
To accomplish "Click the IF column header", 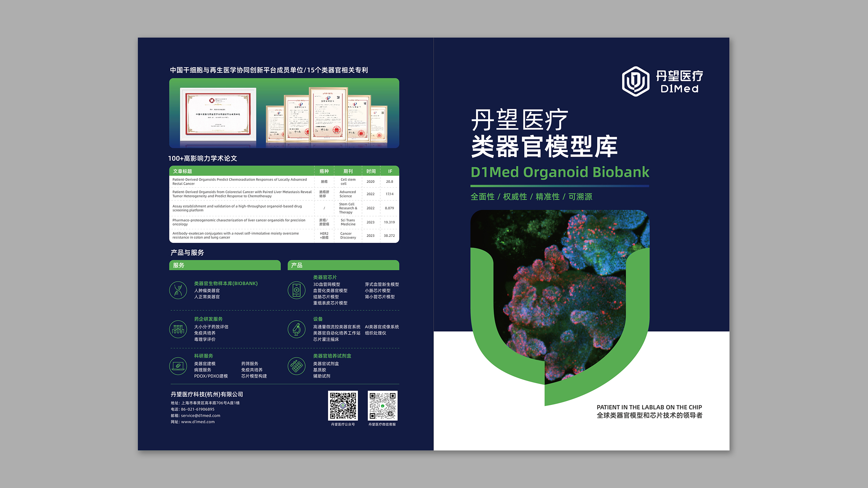I will click(390, 171).
